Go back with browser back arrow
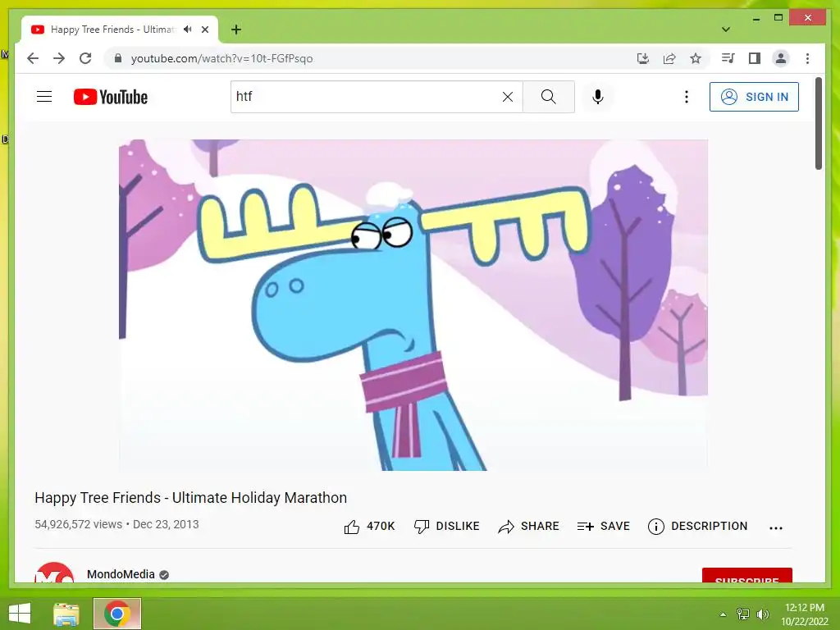Screen dimensions: 840x630 click(x=33, y=58)
